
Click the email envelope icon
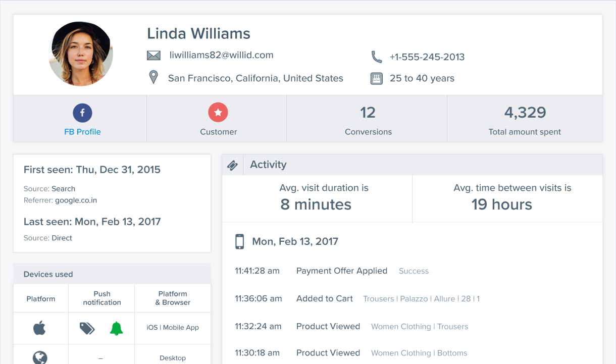coord(153,56)
